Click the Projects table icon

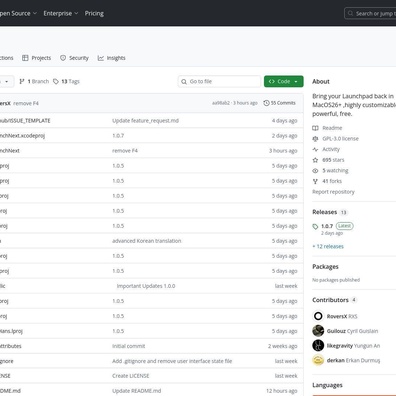tap(25, 58)
